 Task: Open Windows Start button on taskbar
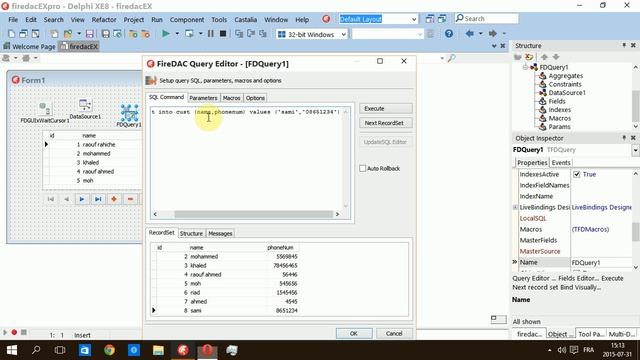[x=12, y=350]
